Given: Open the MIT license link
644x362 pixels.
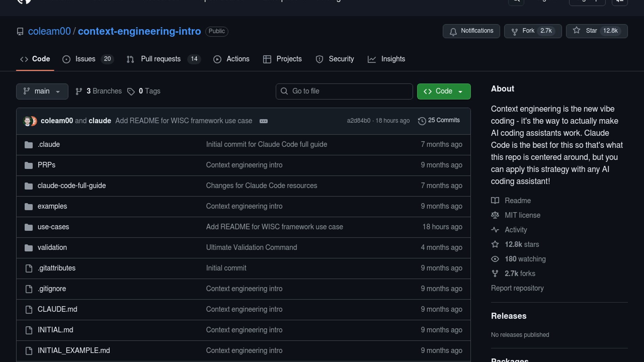Looking at the screenshot, I should [522, 215].
